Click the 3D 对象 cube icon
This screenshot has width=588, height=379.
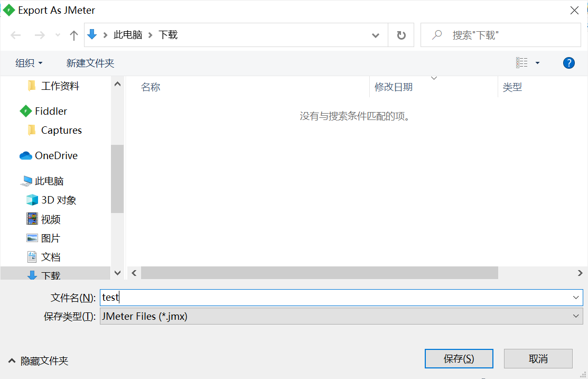point(32,200)
